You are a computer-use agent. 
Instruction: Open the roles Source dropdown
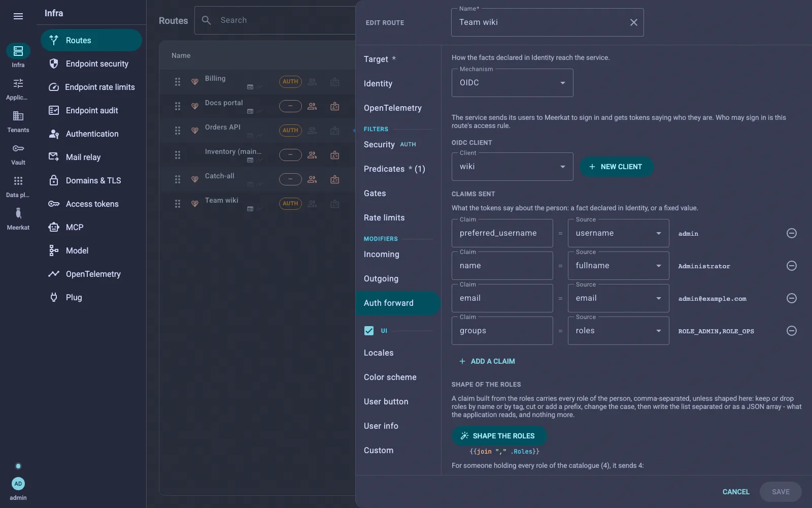[x=618, y=331]
